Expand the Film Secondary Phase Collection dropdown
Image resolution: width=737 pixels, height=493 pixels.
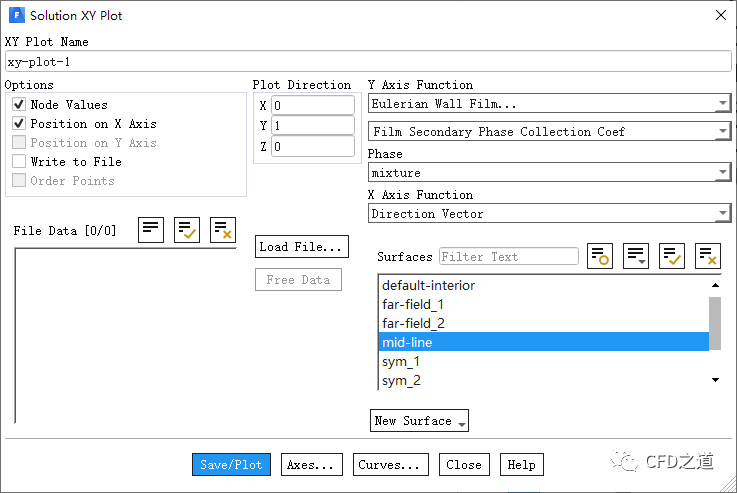(x=549, y=132)
